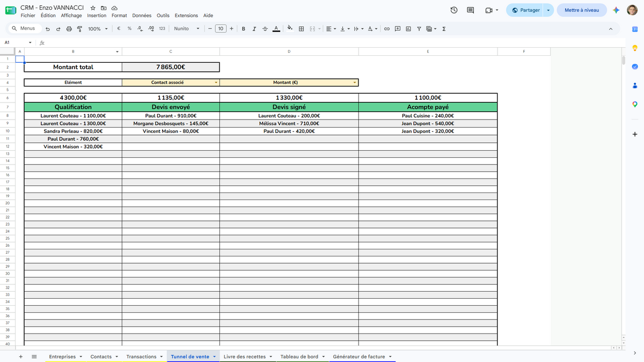Click the add-ons plus in side panel

635,134
